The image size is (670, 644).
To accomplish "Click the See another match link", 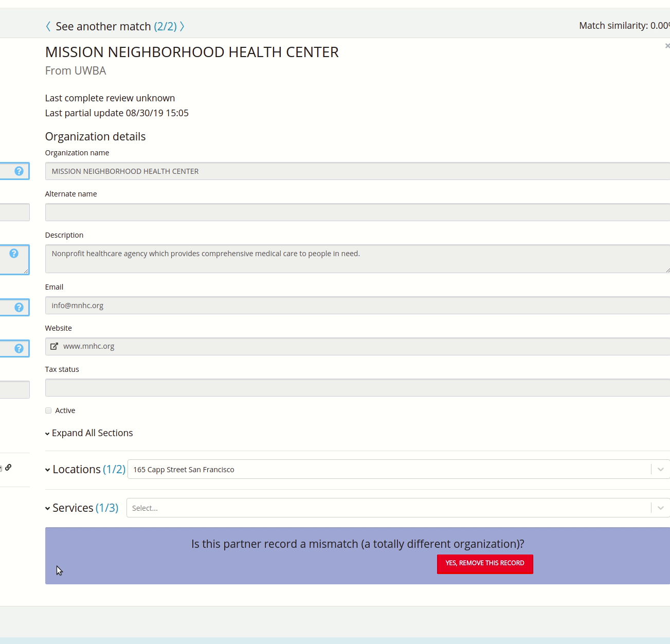I will tap(103, 26).
